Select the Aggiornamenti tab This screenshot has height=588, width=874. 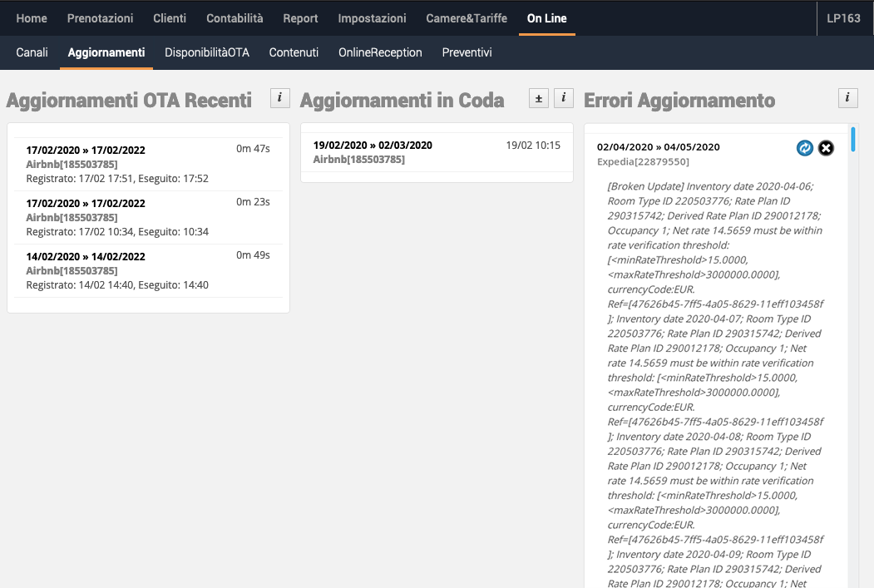point(106,52)
